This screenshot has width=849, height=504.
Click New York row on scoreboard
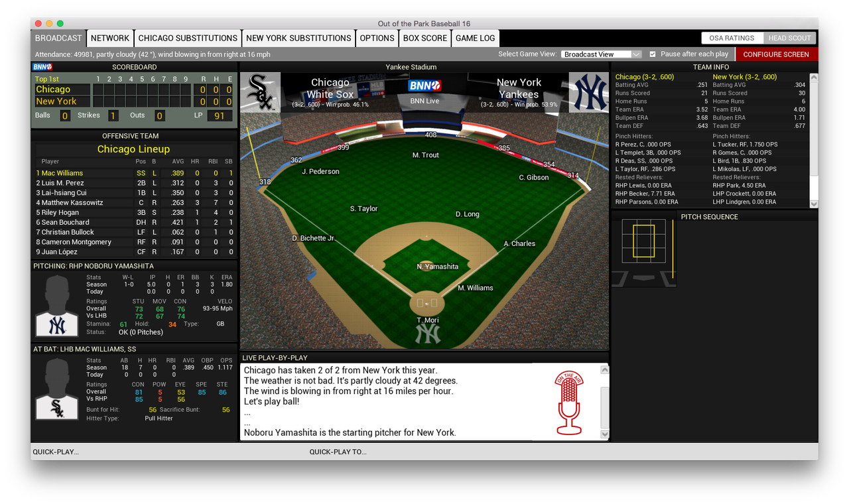point(134,101)
